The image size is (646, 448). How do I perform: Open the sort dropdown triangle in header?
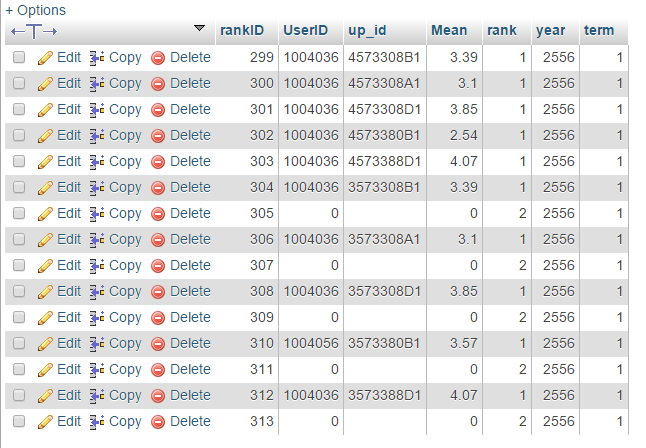click(199, 28)
